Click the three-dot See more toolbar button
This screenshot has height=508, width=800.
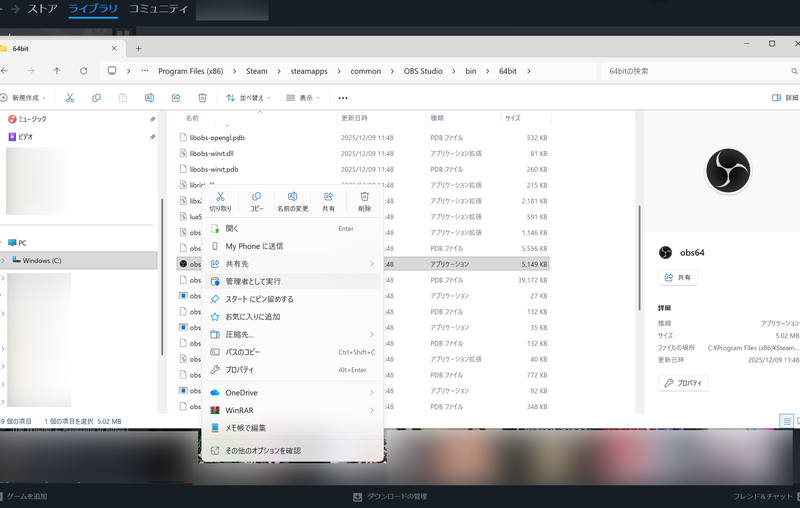[343, 98]
